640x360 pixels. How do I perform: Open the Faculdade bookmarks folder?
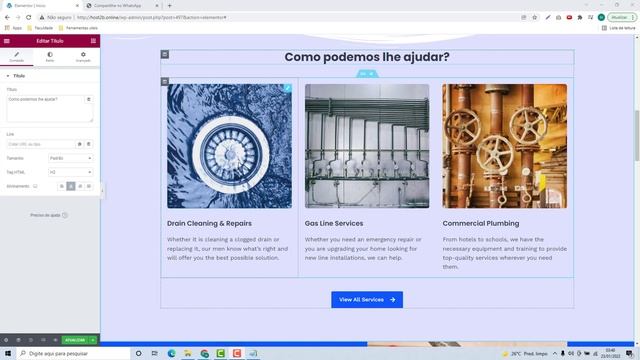pyautogui.click(x=40, y=28)
